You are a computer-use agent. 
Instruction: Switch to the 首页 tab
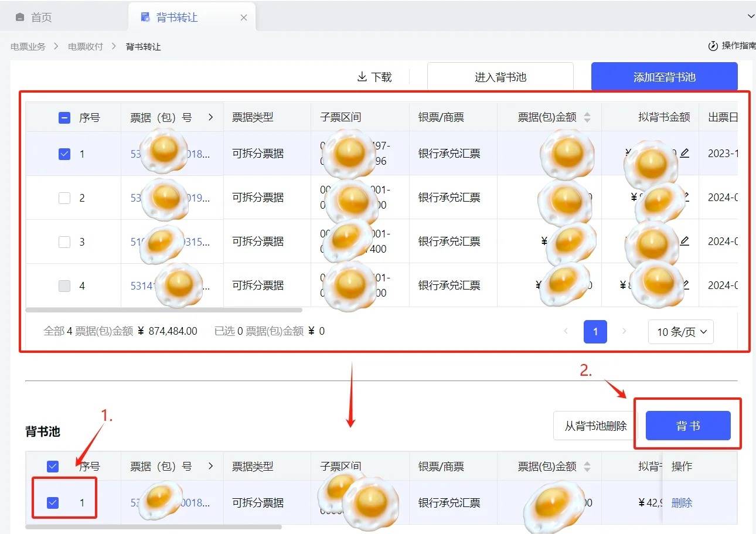tap(41, 18)
